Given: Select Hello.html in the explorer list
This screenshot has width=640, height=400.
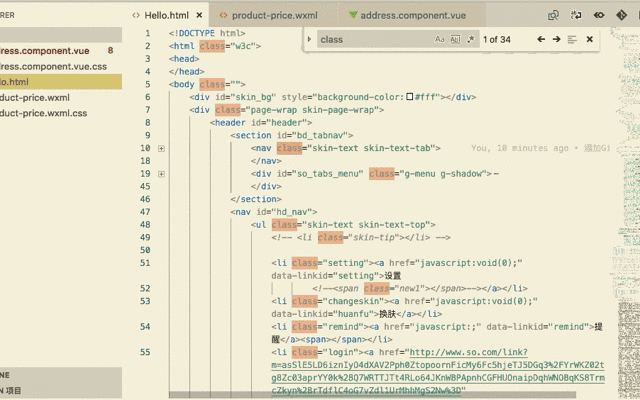Looking at the screenshot, I should point(61,82).
